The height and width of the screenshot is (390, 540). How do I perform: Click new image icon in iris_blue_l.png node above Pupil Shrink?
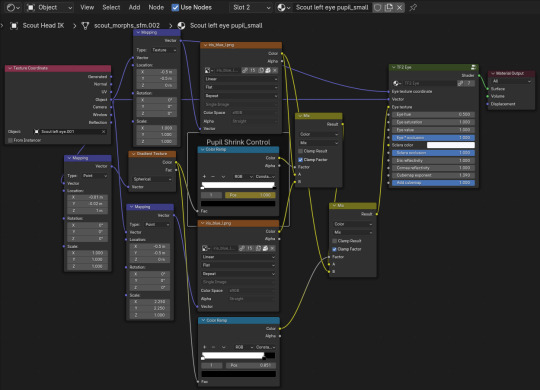tap(261, 70)
